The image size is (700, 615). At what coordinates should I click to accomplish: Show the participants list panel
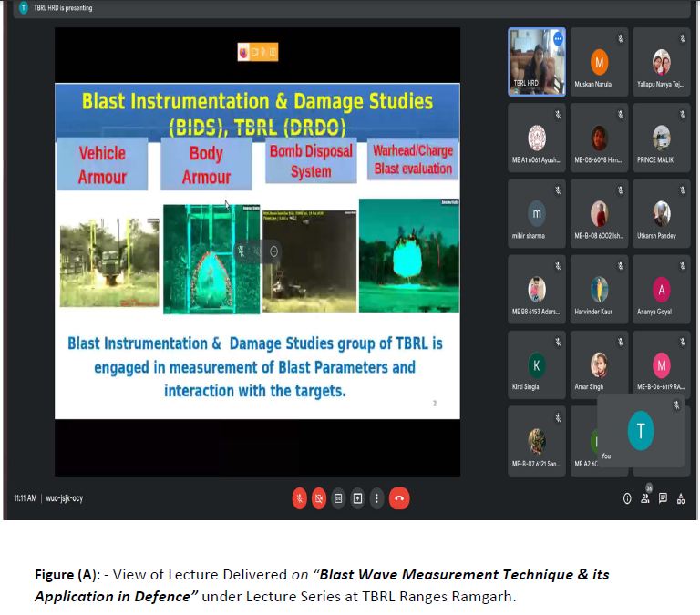[645, 497]
